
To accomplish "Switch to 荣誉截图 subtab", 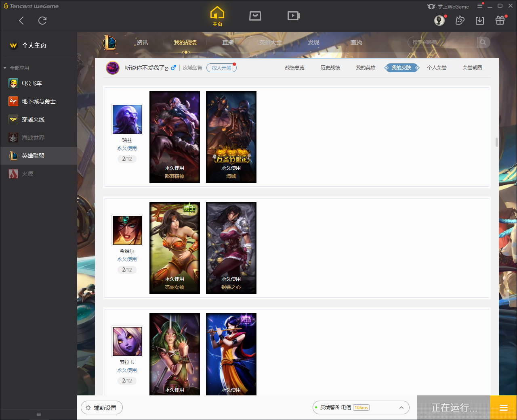I will pos(472,68).
